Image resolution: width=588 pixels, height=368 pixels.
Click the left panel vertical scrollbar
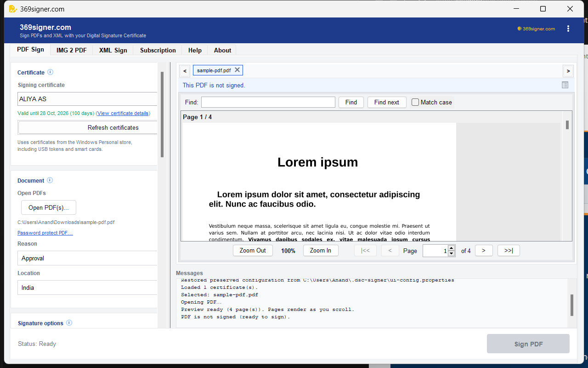pyautogui.click(x=162, y=115)
